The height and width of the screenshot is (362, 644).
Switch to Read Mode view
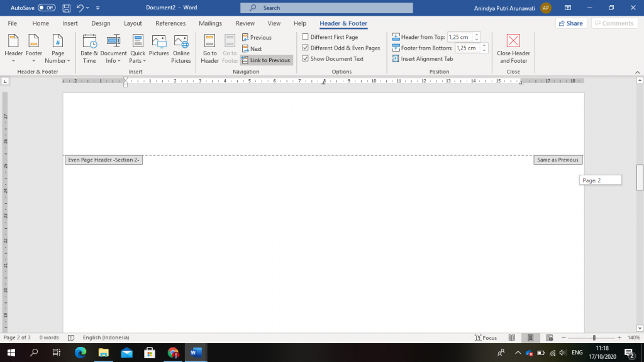point(512,337)
